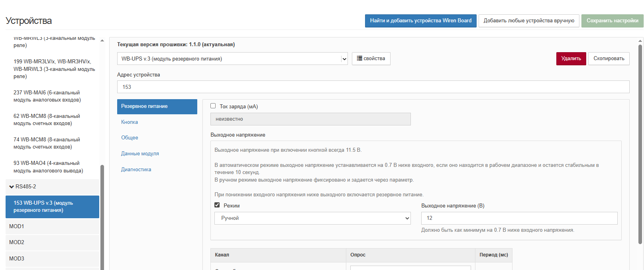Switch to the Кнопка tab
The height and width of the screenshot is (270, 644).
tap(130, 122)
